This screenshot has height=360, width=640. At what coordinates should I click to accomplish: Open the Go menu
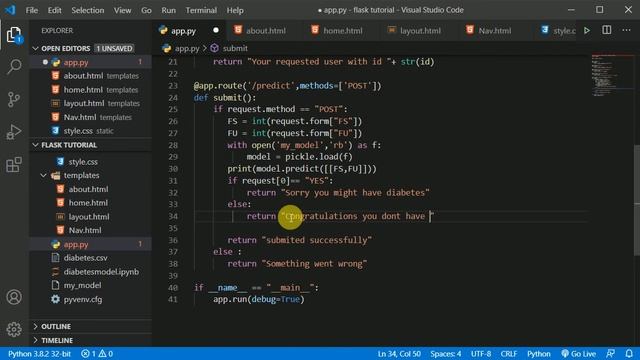click(x=146, y=10)
